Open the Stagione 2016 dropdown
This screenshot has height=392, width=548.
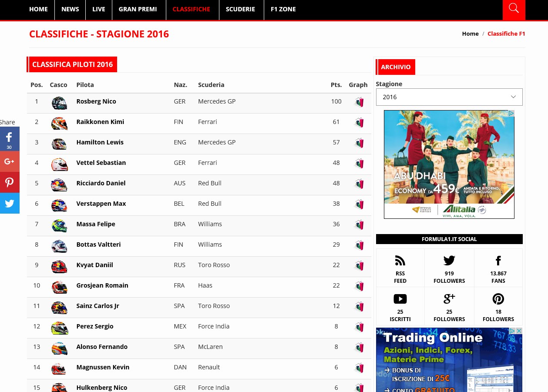coord(449,97)
